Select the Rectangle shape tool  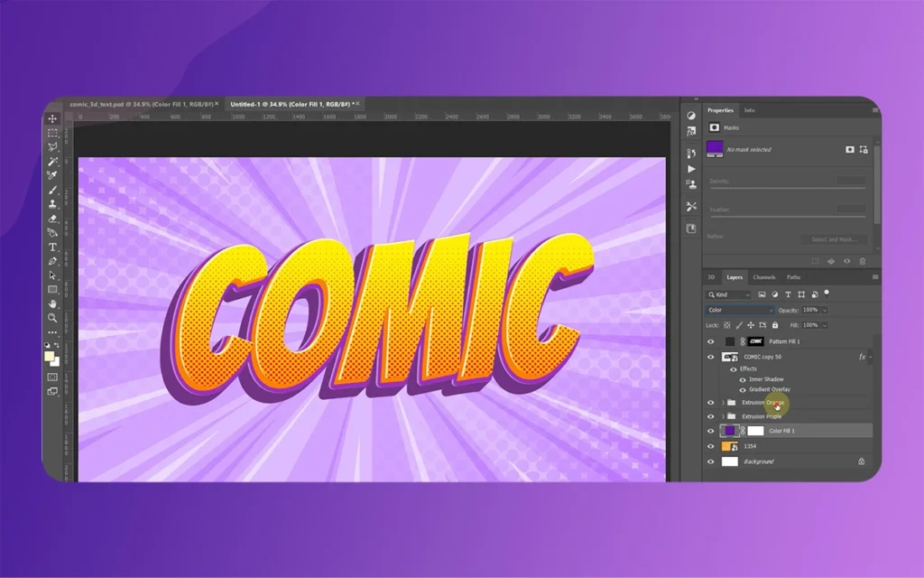pyautogui.click(x=52, y=290)
